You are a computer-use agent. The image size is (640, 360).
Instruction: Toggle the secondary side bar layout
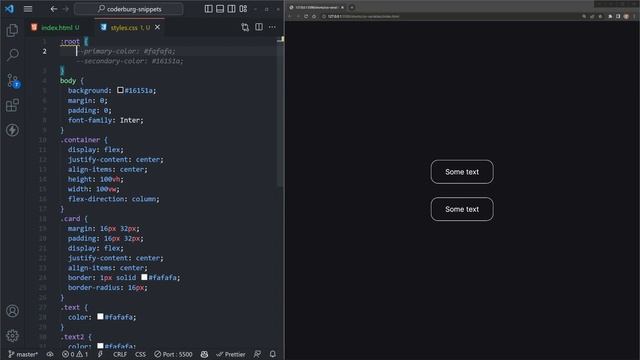point(231,9)
